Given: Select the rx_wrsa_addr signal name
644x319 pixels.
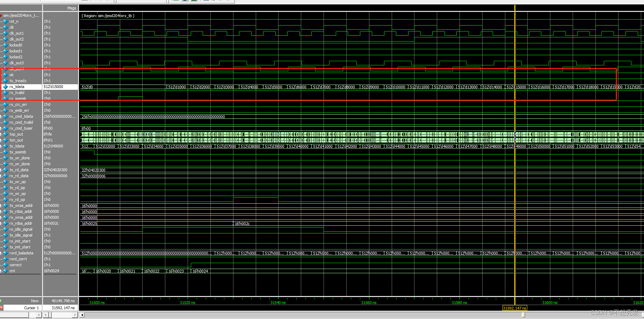Looking at the screenshot, I should point(21,217).
